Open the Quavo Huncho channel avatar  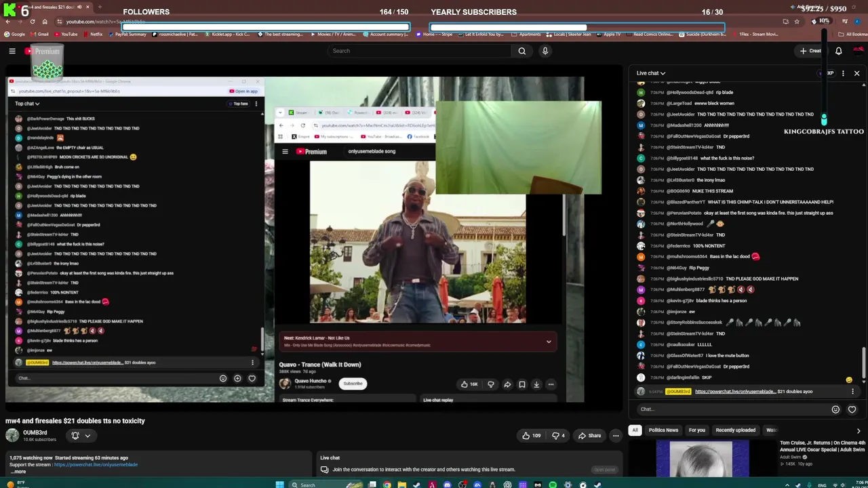point(285,384)
